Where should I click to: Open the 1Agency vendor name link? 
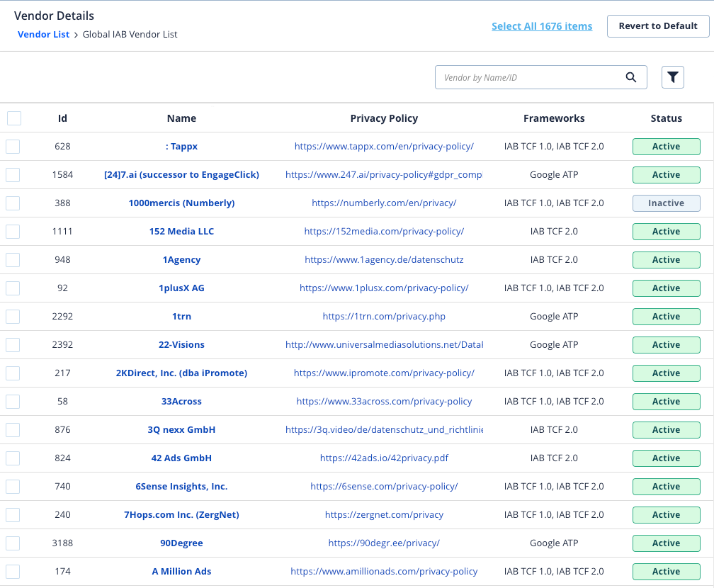pyautogui.click(x=181, y=260)
